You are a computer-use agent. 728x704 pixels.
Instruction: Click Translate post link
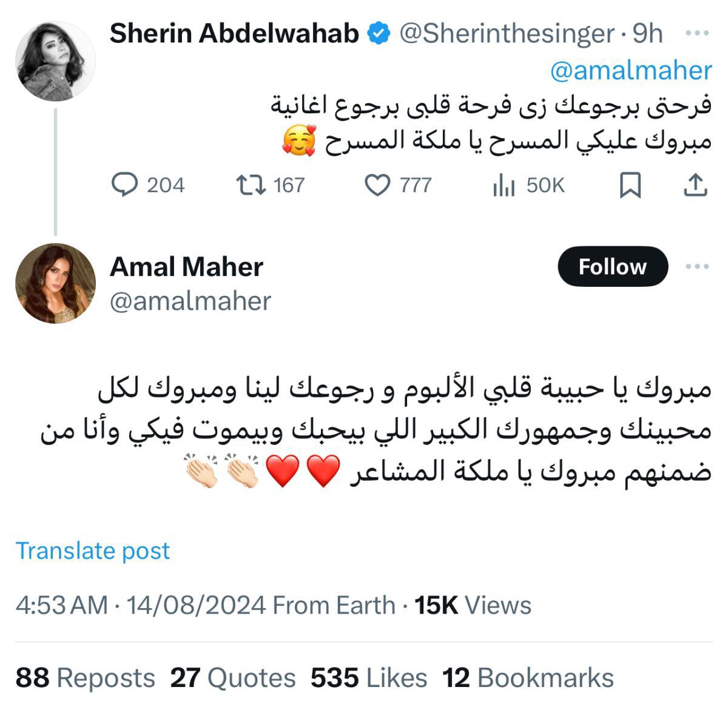click(93, 551)
